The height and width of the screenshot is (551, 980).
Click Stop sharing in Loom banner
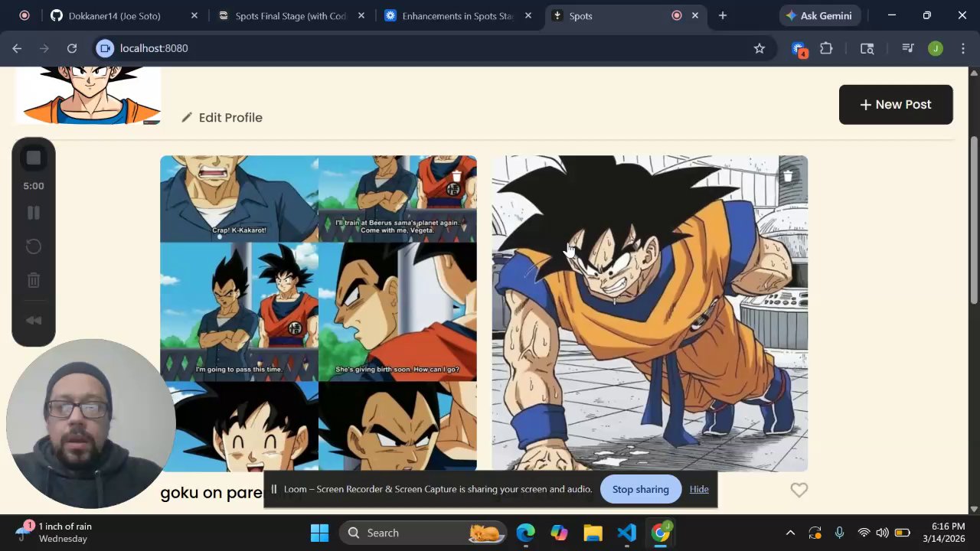tap(641, 489)
